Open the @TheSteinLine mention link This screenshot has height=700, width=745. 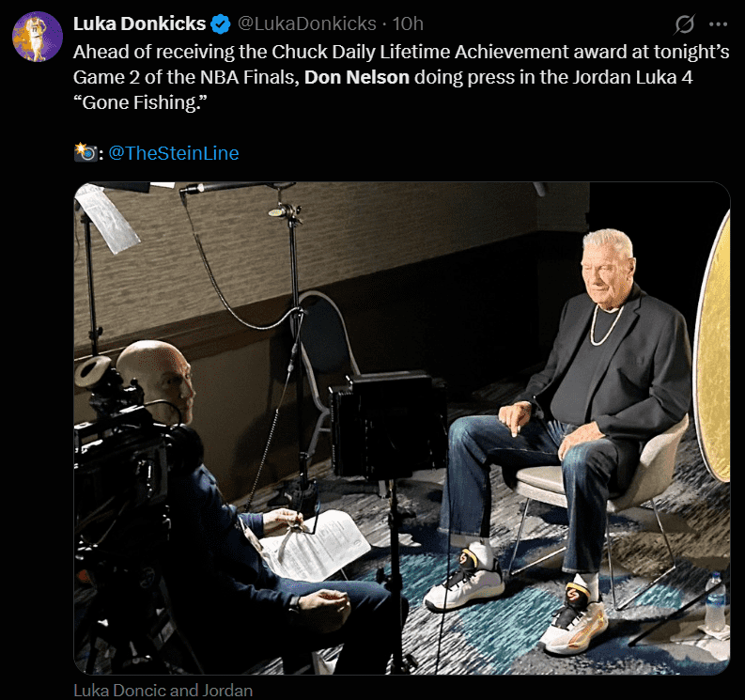coord(174,153)
